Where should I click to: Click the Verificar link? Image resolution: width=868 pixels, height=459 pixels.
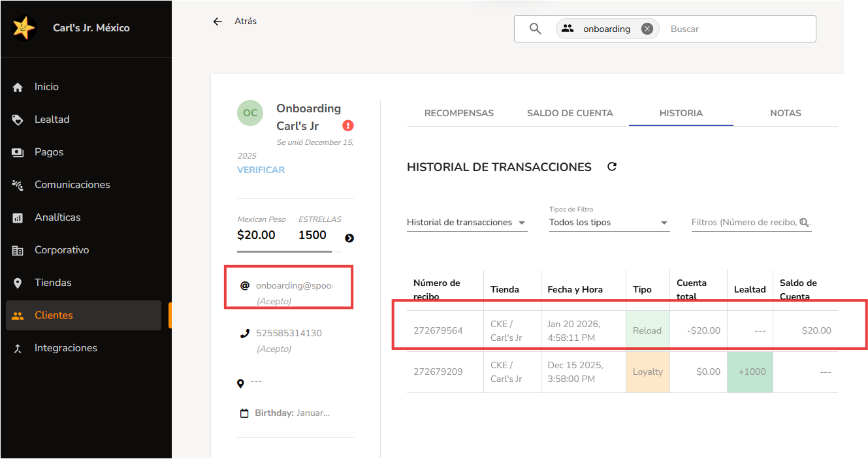coord(261,170)
